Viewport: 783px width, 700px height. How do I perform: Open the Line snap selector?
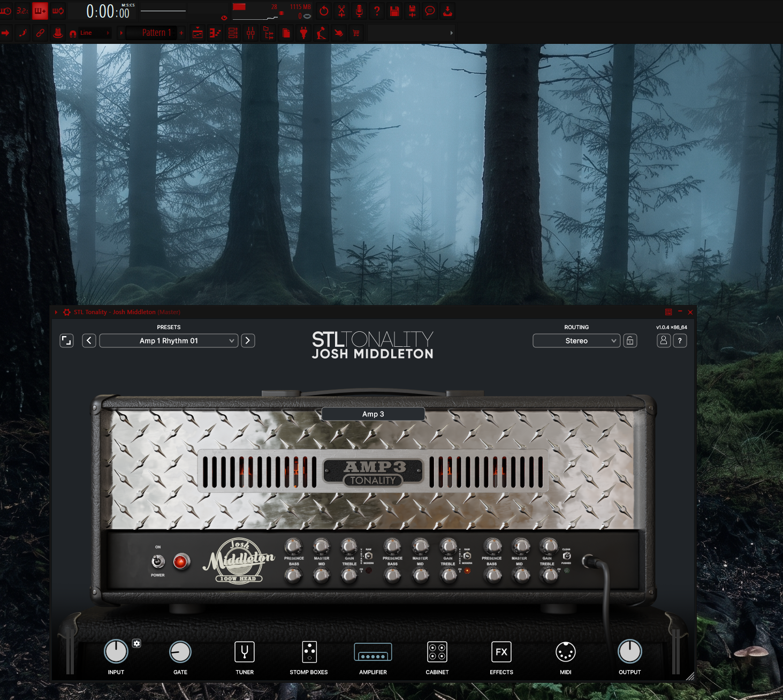[95, 33]
